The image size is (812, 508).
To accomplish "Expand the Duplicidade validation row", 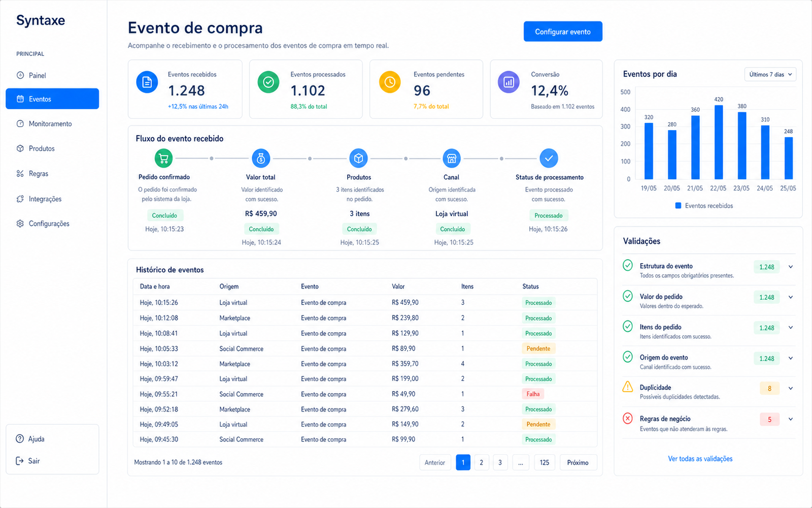I will (791, 389).
